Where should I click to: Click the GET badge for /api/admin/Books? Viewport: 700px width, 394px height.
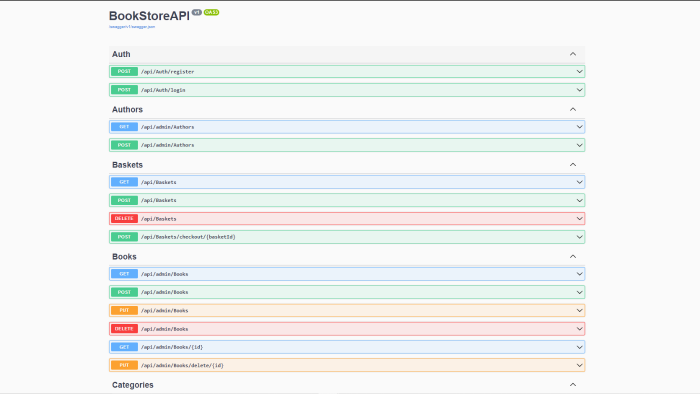124,274
